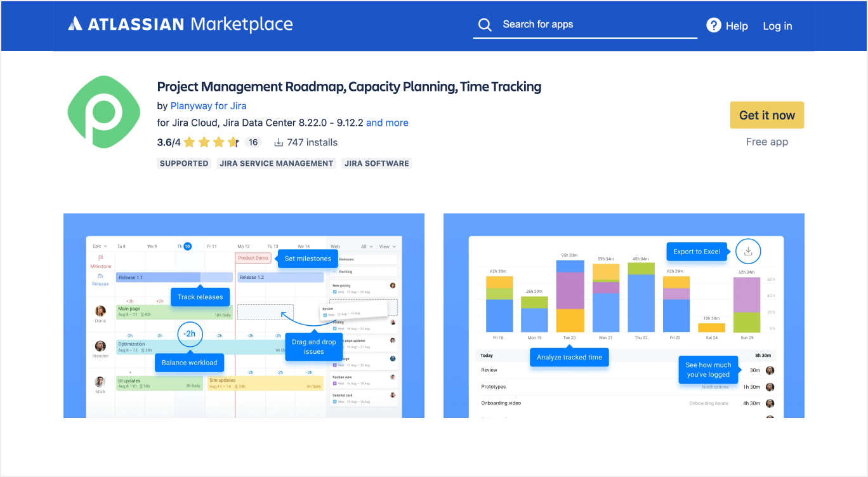Click the Help question mark icon
This screenshot has width=868, height=477.
point(714,25)
